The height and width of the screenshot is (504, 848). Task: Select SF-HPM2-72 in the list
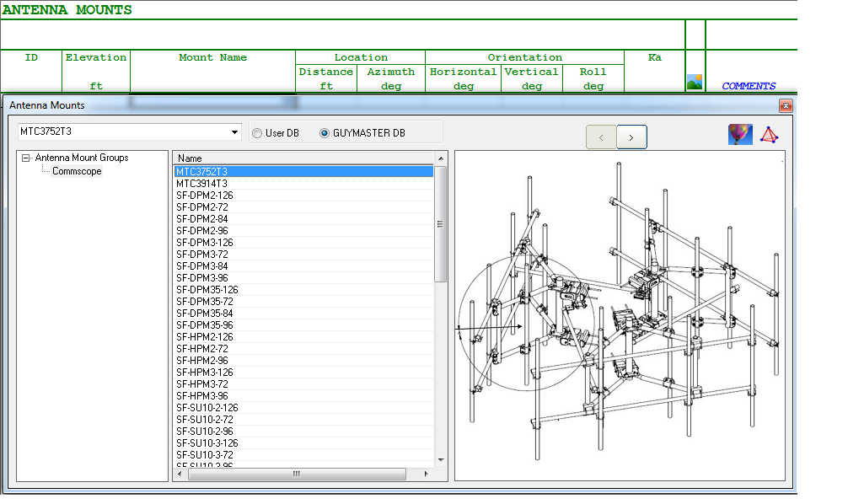click(x=303, y=349)
